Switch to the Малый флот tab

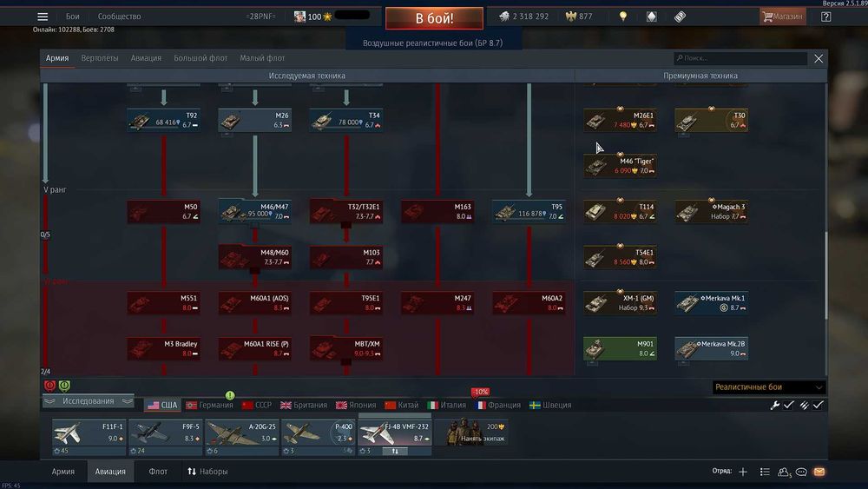pos(262,58)
